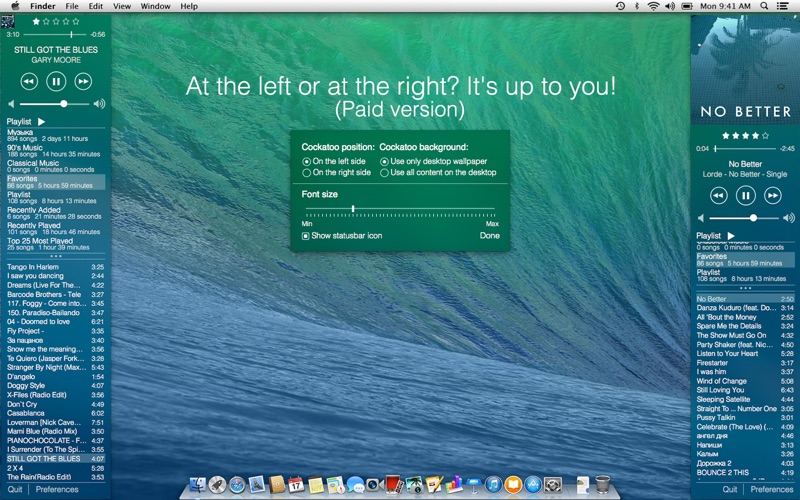Open Preferences in the left panel
Image resolution: width=800 pixels, height=500 pixels.
(57, 489)
